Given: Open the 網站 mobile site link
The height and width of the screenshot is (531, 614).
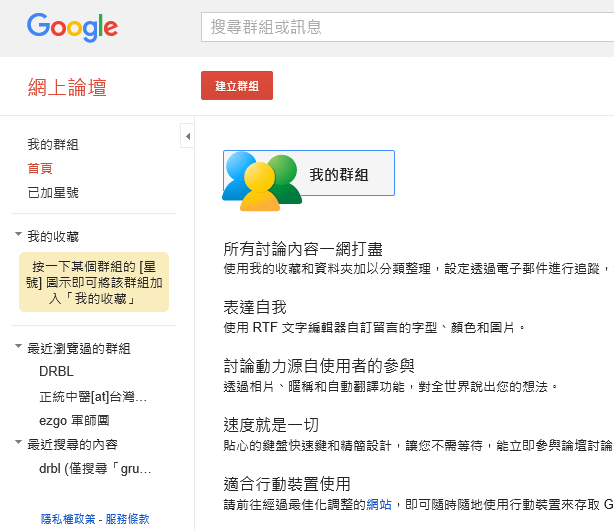Looking at the screenshot, I should 379,504.
